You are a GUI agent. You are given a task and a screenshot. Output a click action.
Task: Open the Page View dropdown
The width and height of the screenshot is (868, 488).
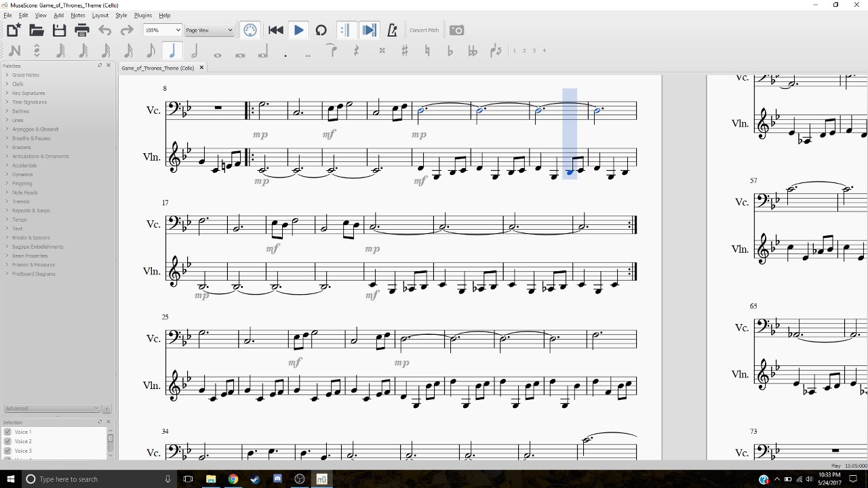tap(209, 30)
